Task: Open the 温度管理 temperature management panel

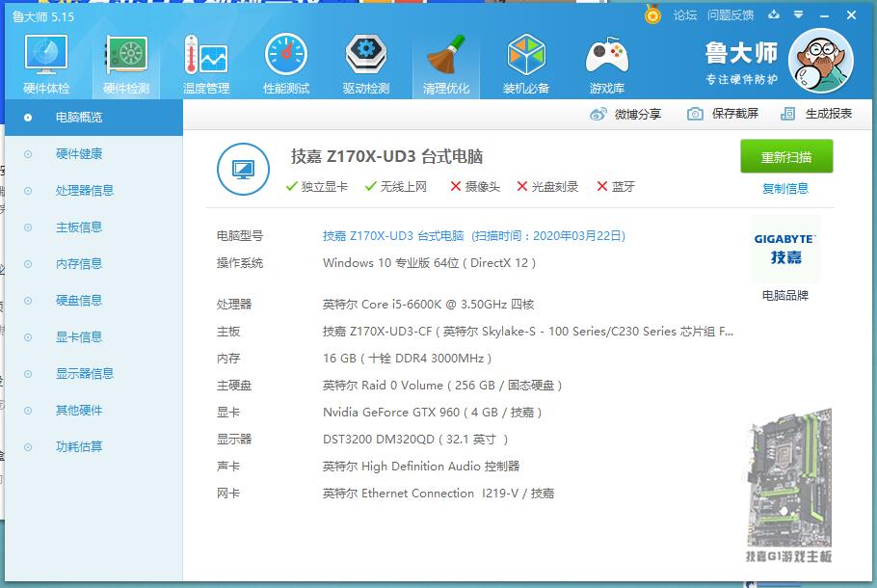Action: click(204, 62)
